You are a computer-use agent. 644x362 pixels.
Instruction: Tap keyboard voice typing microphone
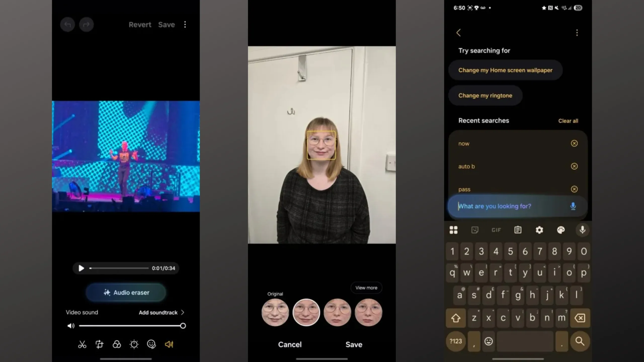click(x=582, y=230)
